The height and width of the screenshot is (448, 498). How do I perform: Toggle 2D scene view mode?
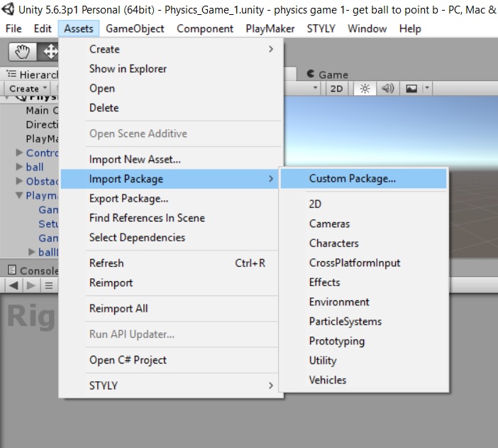pos(336,88)
